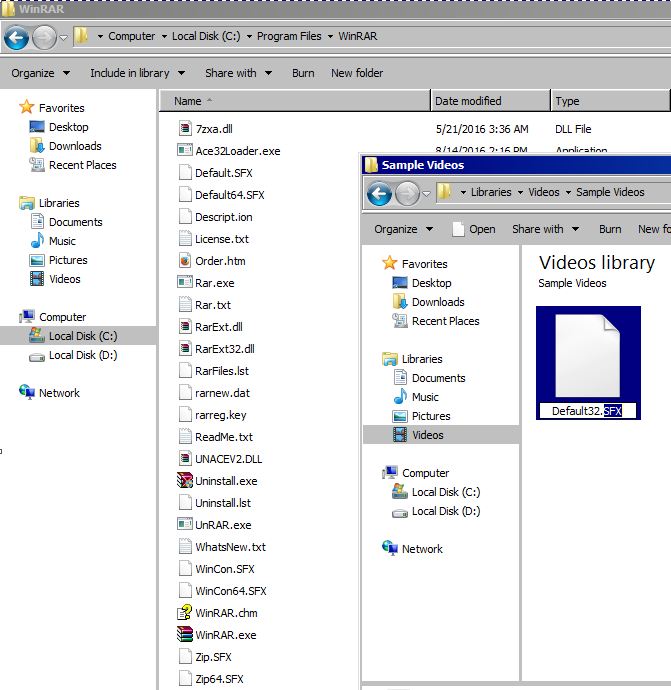Sort by Date modified column header
Image resolution: width=671 pixels, height=690 pixels.
coord(490,101)
